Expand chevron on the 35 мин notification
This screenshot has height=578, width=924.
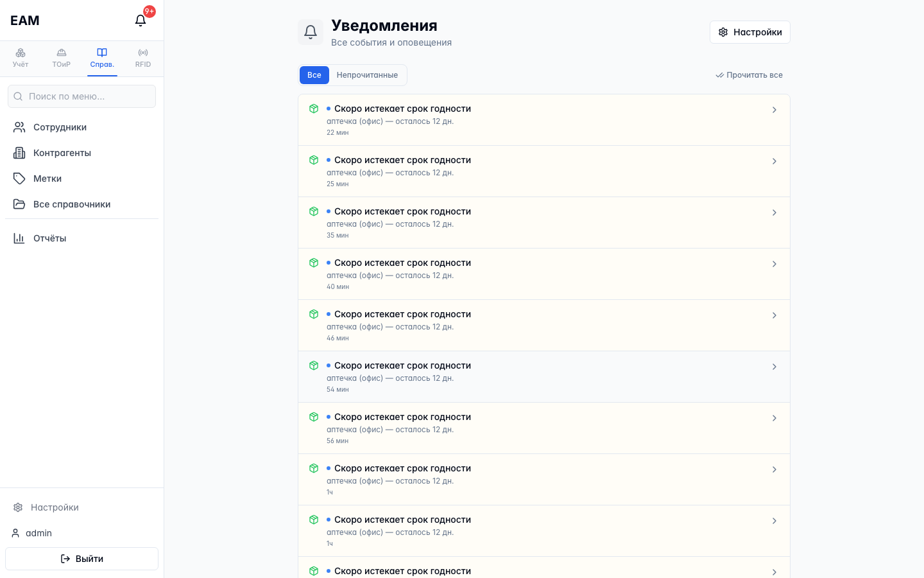click(774, 213)
